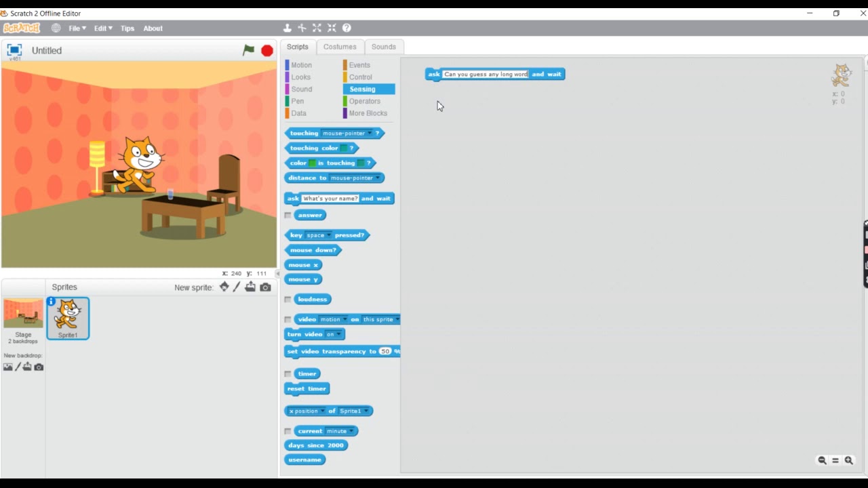The width and height of the screenshot is (868, 488).
Task: Open the Tips menu item
Action: 127,28
